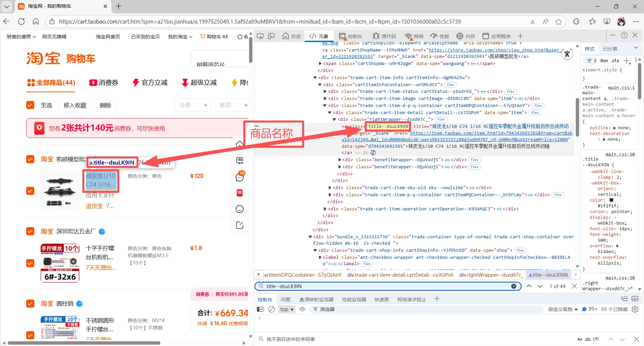This screenshot has width=644, height=346.
Task: Open messages icon with 70 badge
Action: (240, 177)
